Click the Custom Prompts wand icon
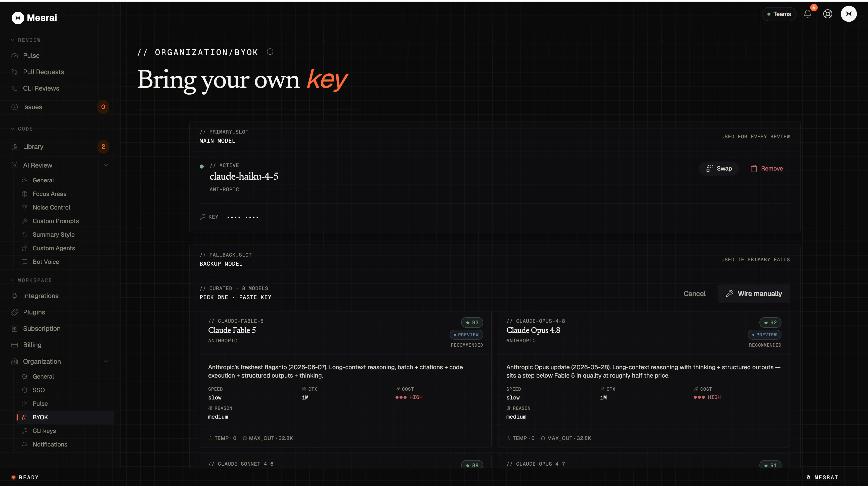Image resolution: width=868 pixels, height=486 pixels. [x=25, y=221]
